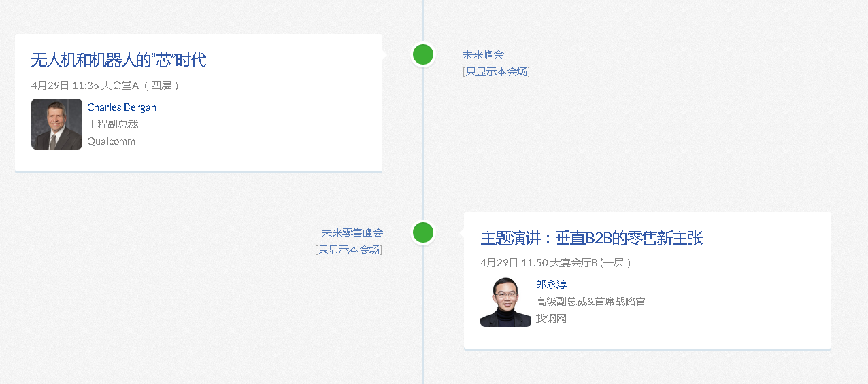Viewport: 868px width, 384px height.
Task: Open Charles Bergan speaker name link
Action: [122, 107]
